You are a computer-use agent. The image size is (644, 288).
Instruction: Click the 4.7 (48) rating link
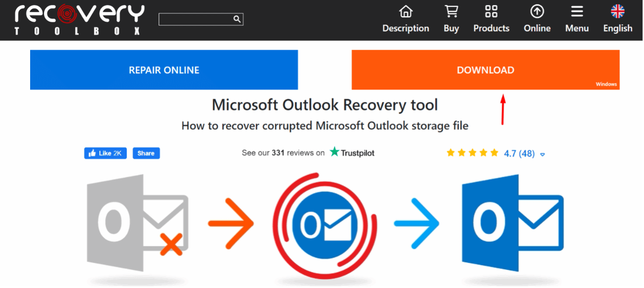point(519,154)
